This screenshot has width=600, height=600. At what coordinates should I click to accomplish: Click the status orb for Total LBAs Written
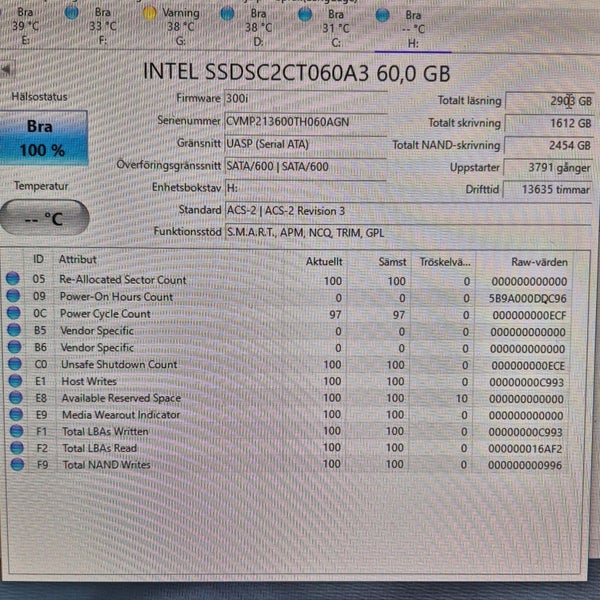pos(16,431)
